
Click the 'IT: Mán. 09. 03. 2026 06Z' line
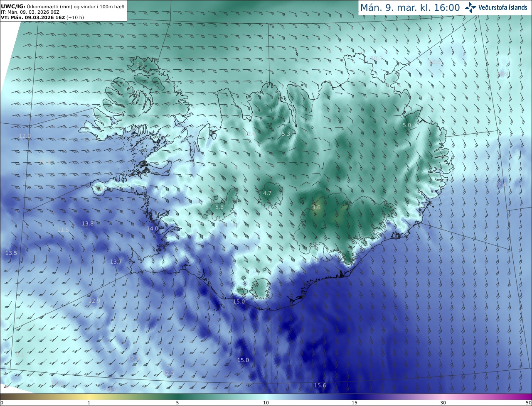[x=30, y=12]
